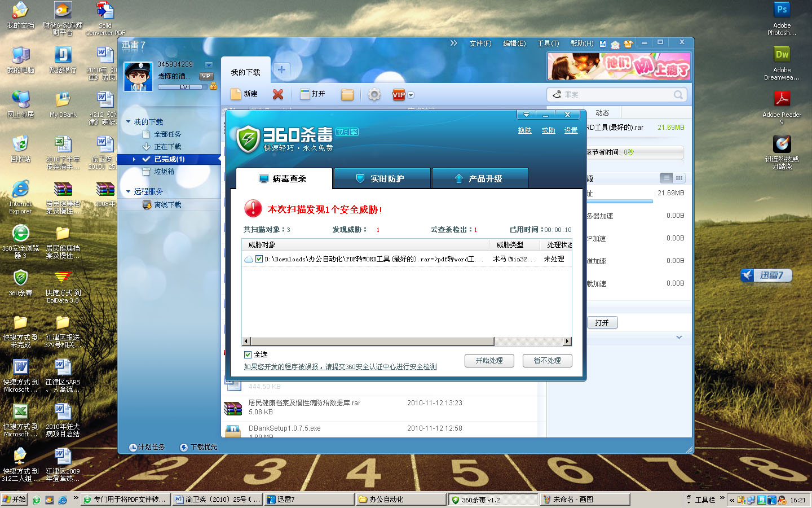Click the kissing couple ad banner
This screenshot has width=812, height=508.
619,67
